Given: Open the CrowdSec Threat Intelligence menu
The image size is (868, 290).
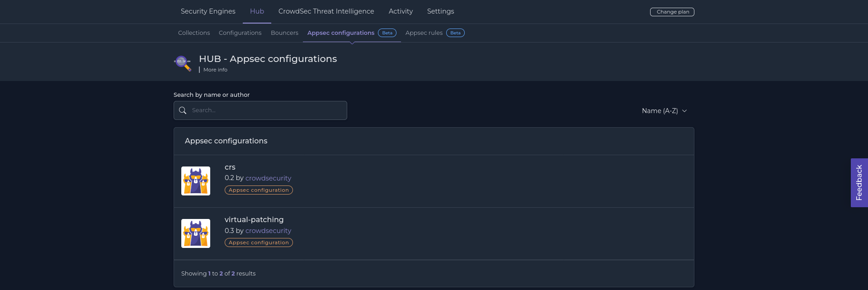Looking at the screenshot, I should pyautogui.click(x=326, y=11).
